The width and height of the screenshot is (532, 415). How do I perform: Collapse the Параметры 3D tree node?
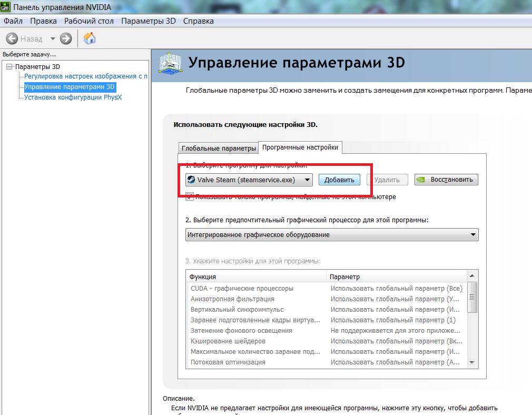click(9, 66)
